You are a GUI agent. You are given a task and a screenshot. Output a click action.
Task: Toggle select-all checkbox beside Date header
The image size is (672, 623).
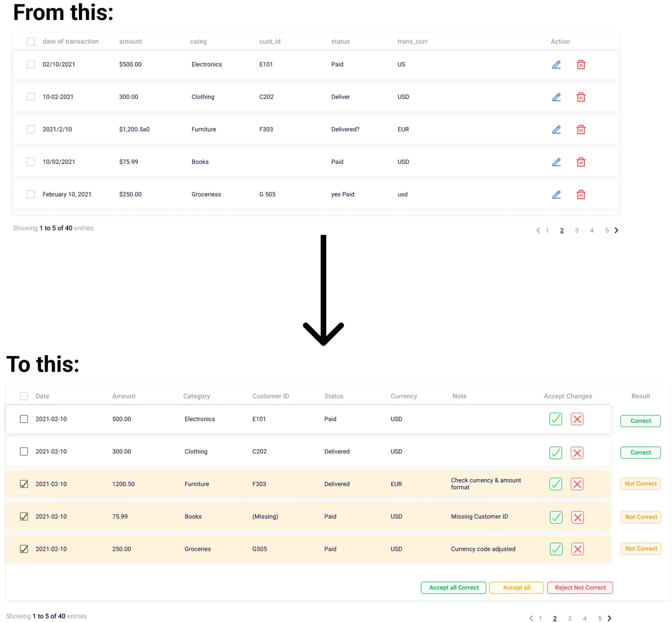point(24,396)
